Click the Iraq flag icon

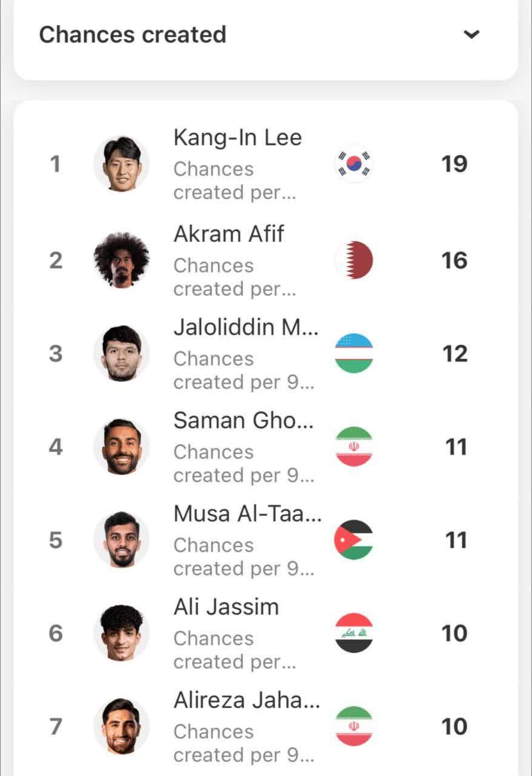[354, 633]
